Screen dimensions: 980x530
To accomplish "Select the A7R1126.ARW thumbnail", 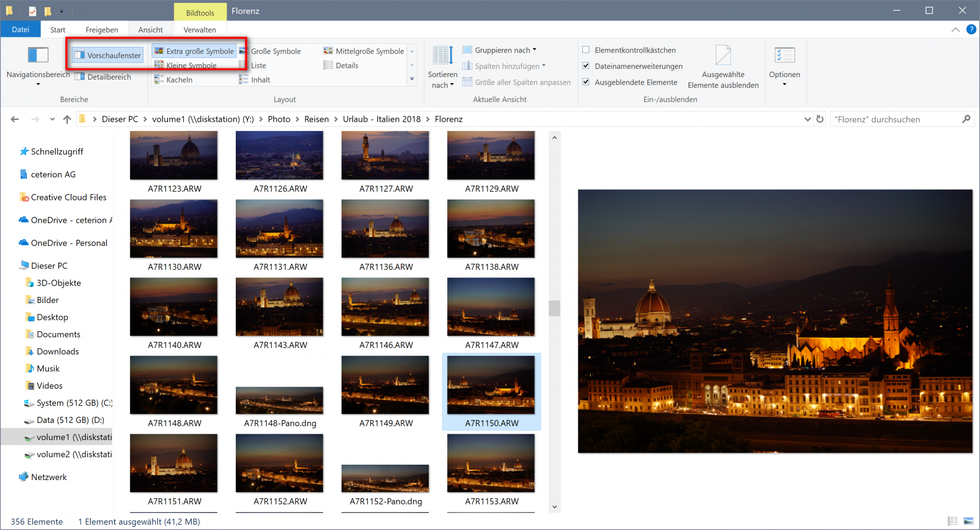I will point(279,155).
